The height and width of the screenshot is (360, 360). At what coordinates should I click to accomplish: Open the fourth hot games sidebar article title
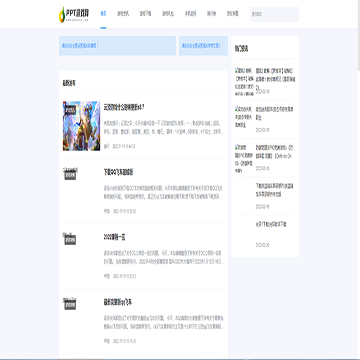[x=275, y=190]
